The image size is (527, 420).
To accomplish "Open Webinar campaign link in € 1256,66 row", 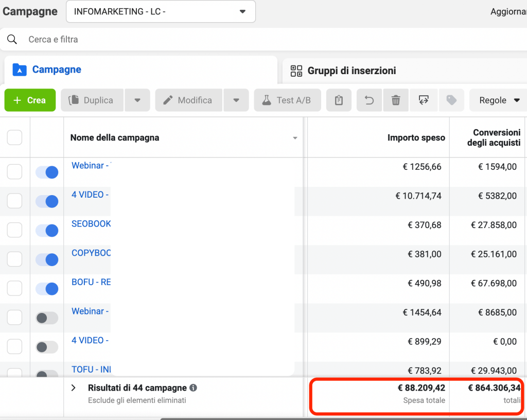I will (x=90, y=166).
